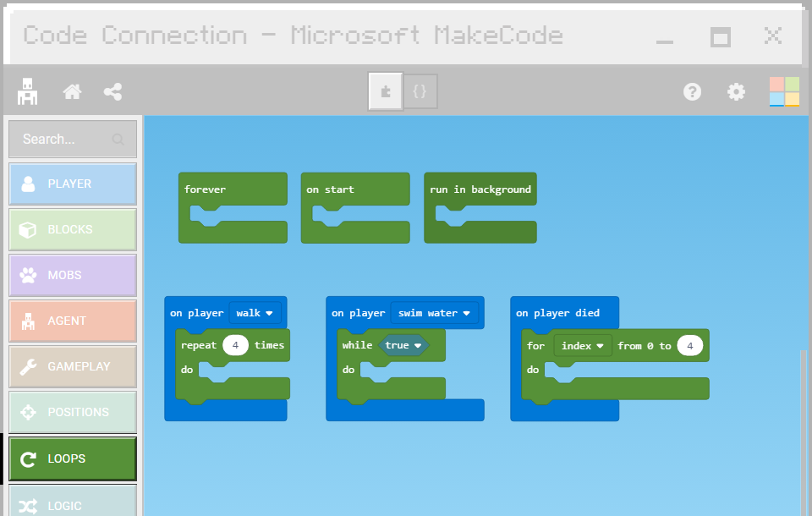The image size is (812, 516).
Task: Open the Logic category
Action: point(73,502)
